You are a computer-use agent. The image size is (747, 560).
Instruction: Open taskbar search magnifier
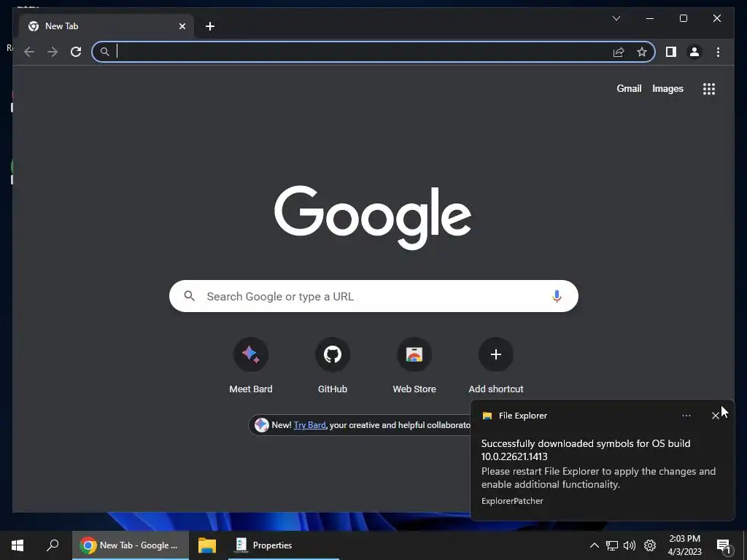[x=53, y=545]
